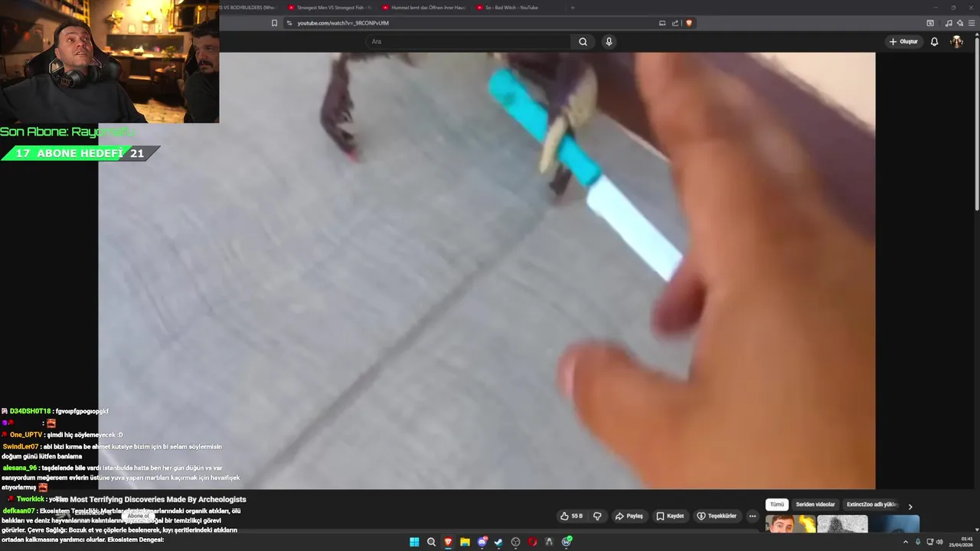The width and height of the screenshot is (980, 551).
Task: Click the Brave browser taskbar icon
Action: pyautogui.click(x=448, y=542)
